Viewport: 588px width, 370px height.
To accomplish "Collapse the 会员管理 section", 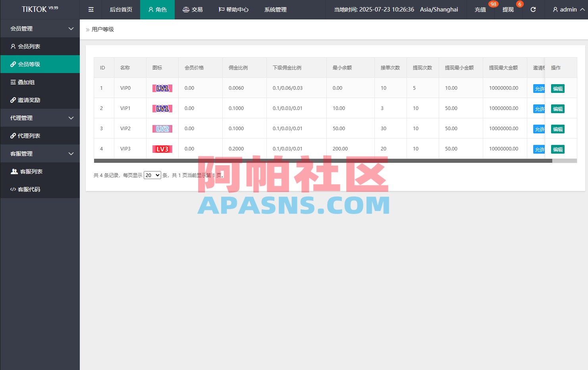I will pos(40,29).
